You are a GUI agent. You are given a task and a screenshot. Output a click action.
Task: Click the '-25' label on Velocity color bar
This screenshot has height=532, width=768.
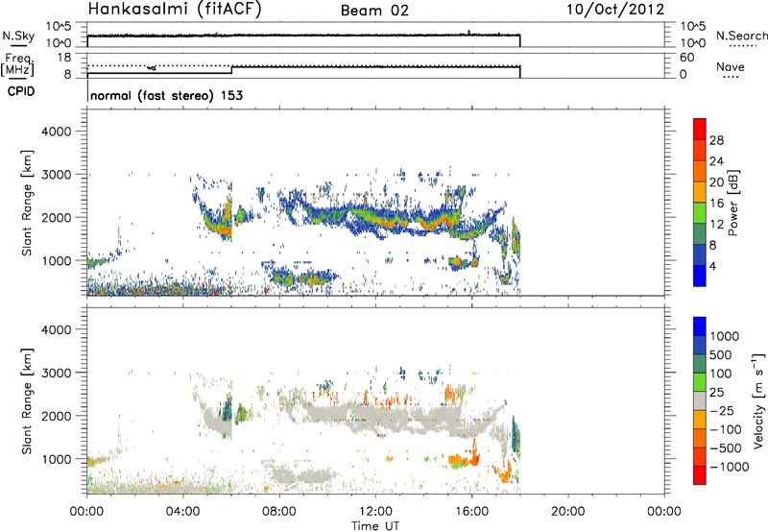(x=722, y=411)
